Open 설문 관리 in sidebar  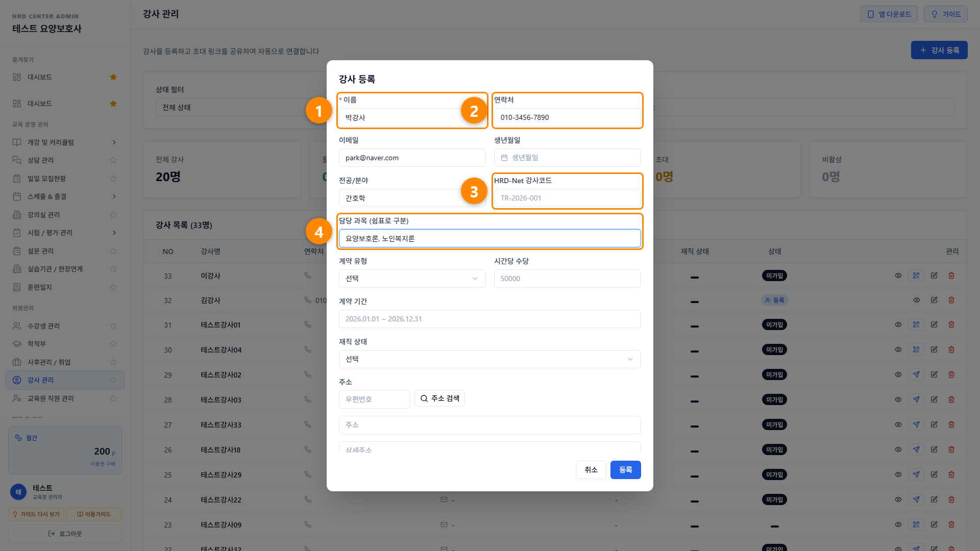[65, 251]
